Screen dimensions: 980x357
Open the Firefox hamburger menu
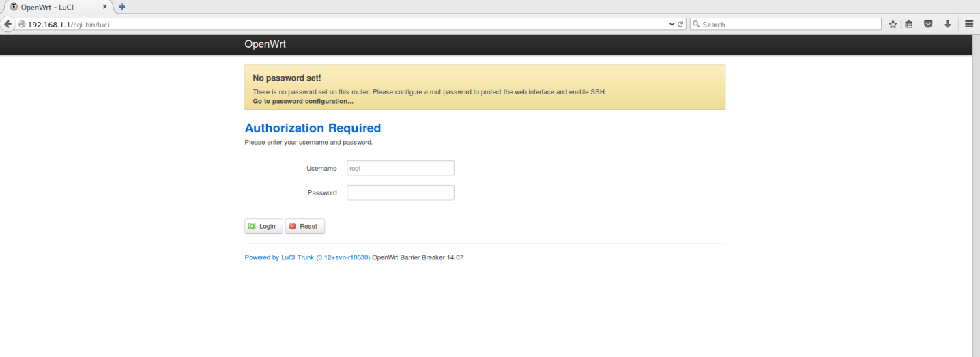(969, 24)
